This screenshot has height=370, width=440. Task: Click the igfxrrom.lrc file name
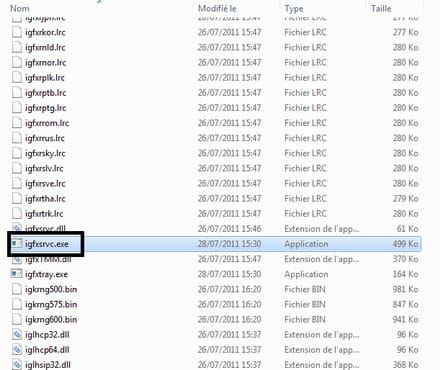click(x=47, y=123)
